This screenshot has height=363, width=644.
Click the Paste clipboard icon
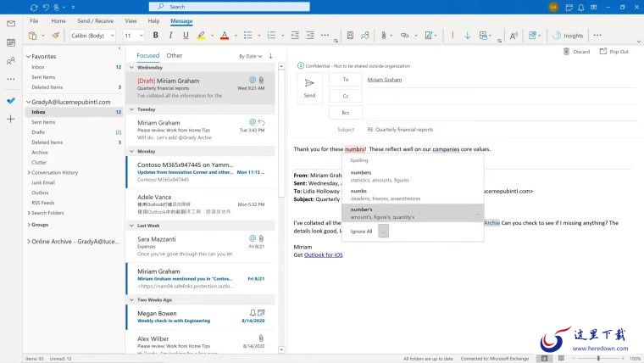(x=32, y=36)
